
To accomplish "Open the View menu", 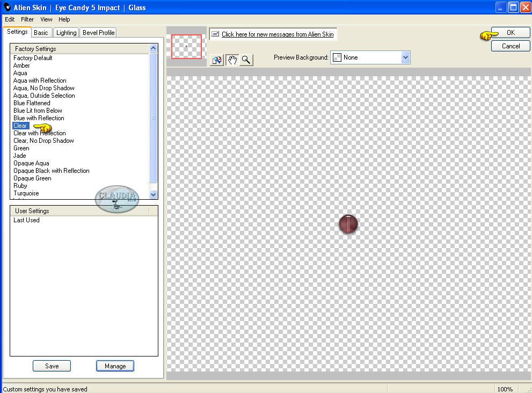I will click(46, 19).
